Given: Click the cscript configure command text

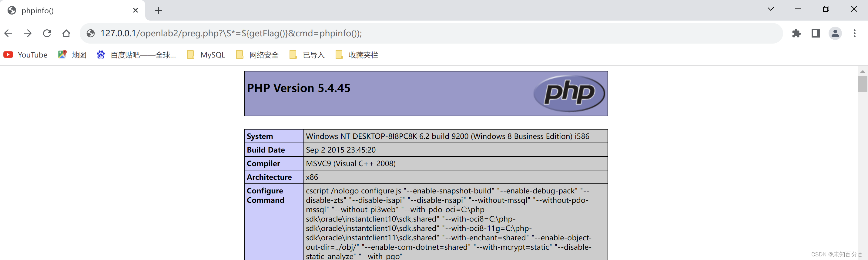Looking at the screenshot, I should (x=448, y=223).
